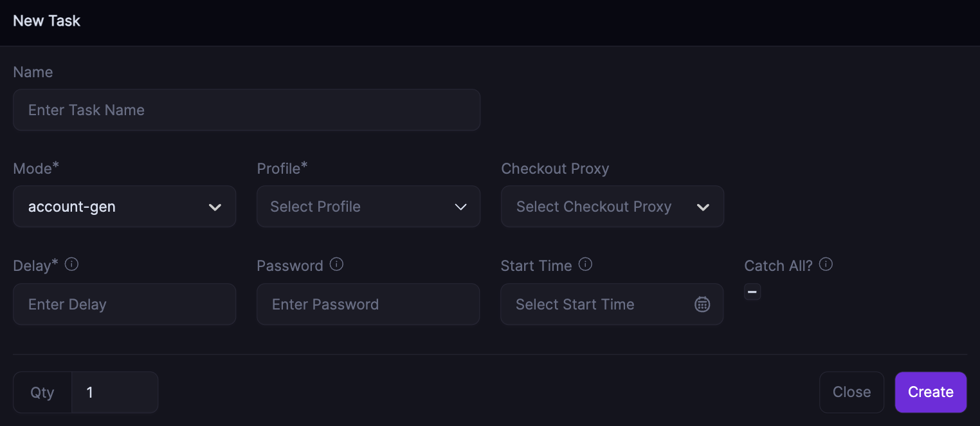The image size is (980, 426).
Task: Click the Delay info icon
Action: click(x=72, y=264)
